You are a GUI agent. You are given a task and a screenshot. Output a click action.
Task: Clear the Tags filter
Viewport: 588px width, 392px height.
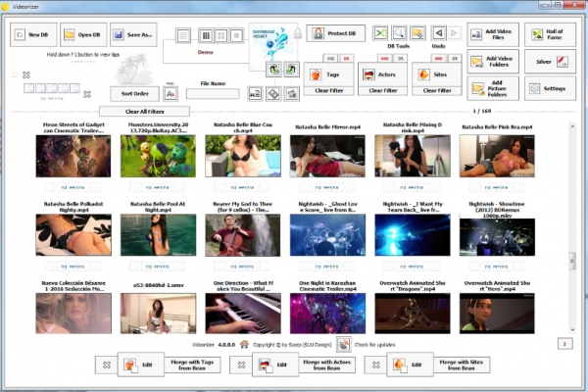(329, 91)
